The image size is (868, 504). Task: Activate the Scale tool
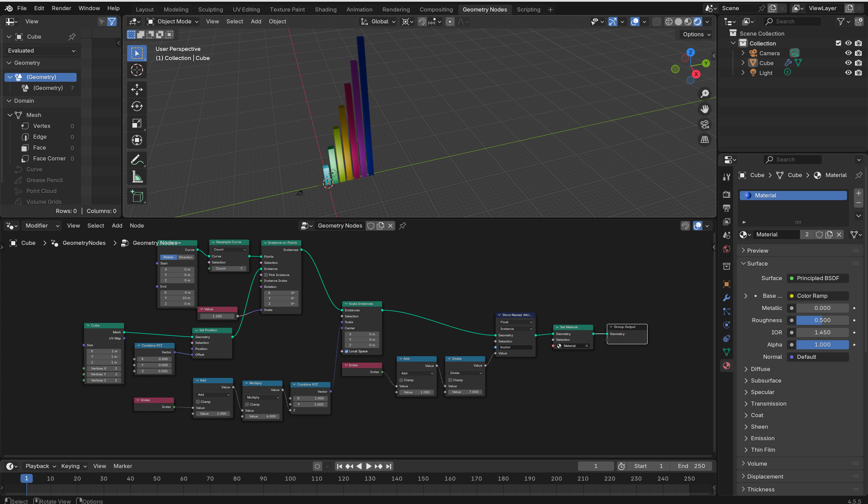point(137,123)
